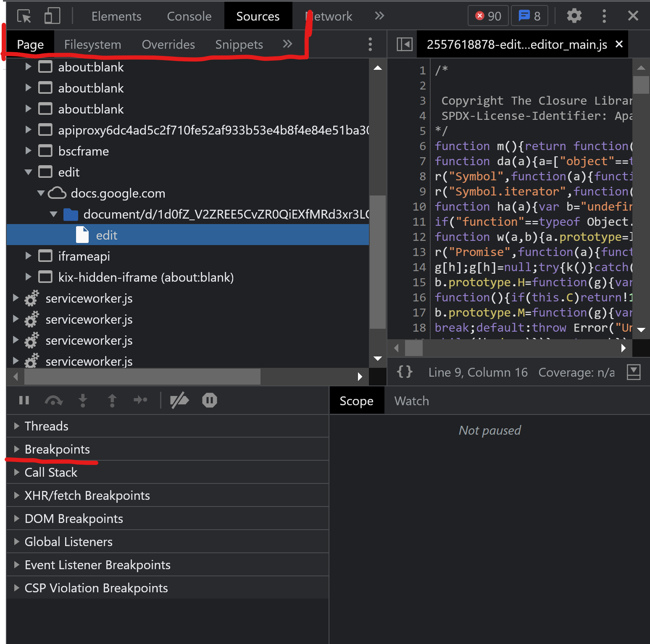This screenshot has width=650, height=644.
Task: Switch to the Console tab
Action: point(189,16)
